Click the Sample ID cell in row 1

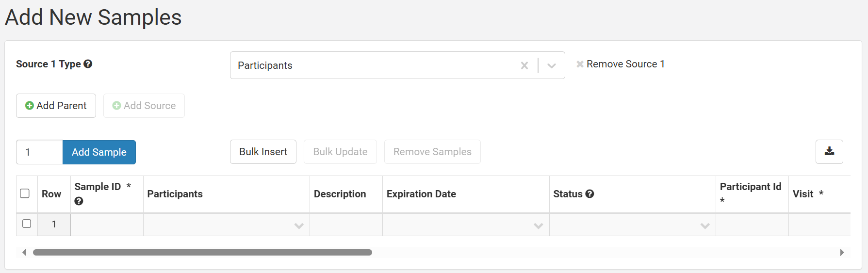point(107,225)
